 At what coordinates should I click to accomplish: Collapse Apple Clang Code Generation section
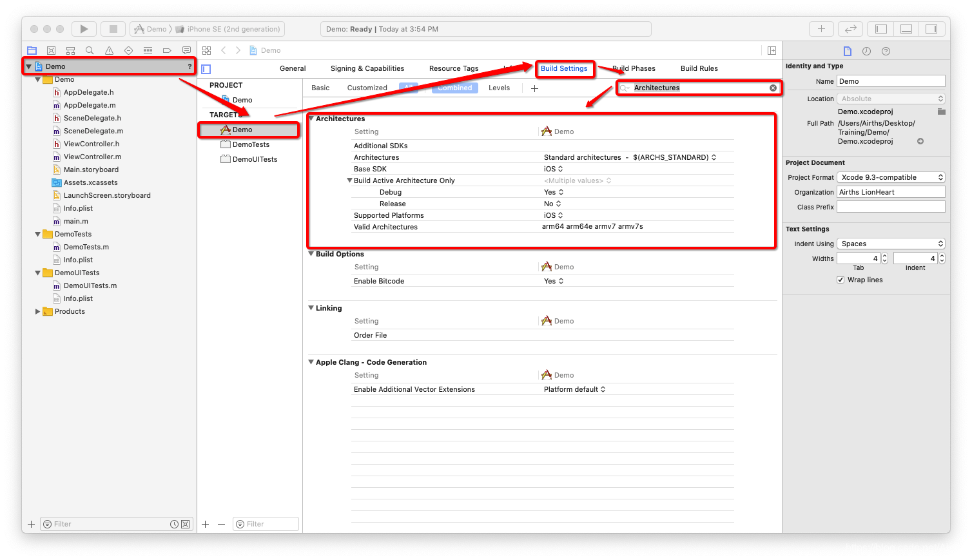point(311,362)
